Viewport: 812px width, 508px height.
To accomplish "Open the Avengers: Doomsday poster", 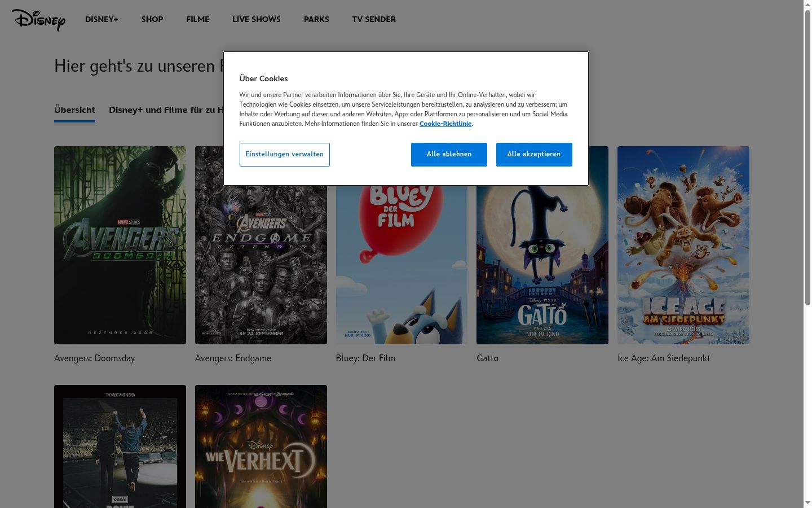I will (120, 245).
